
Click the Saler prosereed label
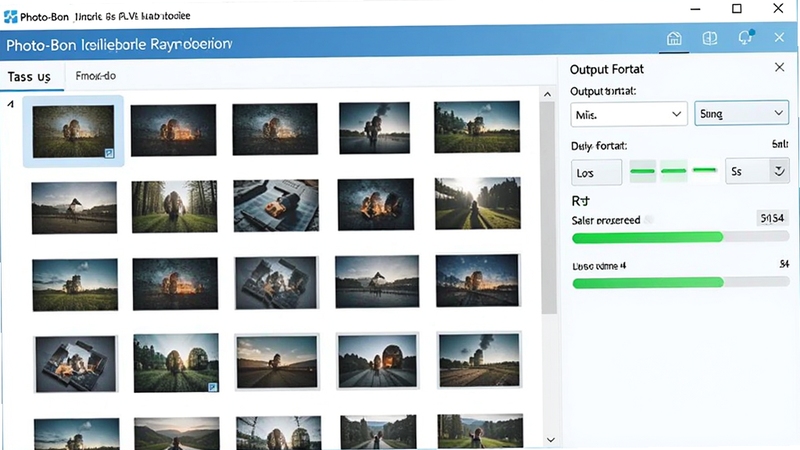tap(606, 220)
